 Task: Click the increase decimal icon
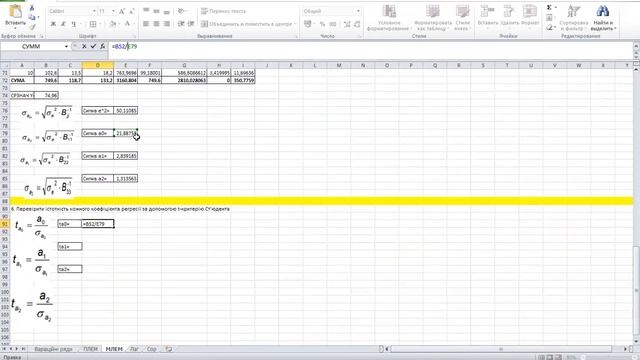pos(347,24)
